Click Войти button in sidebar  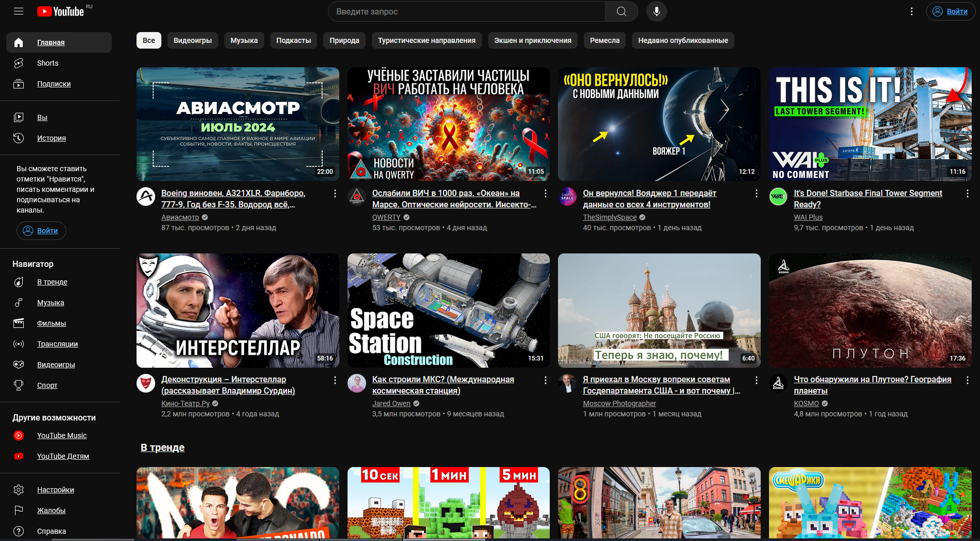(x=41, y=231)
